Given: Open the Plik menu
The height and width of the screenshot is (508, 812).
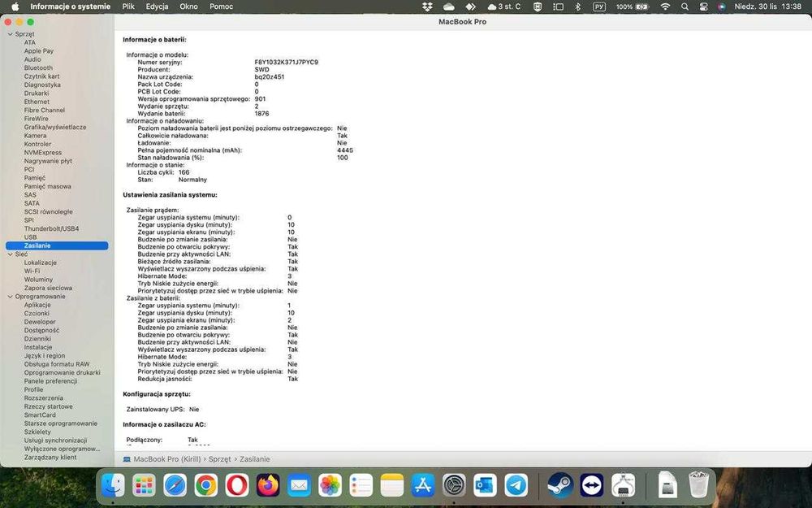Looking at the screenshot, I should 128,7.
